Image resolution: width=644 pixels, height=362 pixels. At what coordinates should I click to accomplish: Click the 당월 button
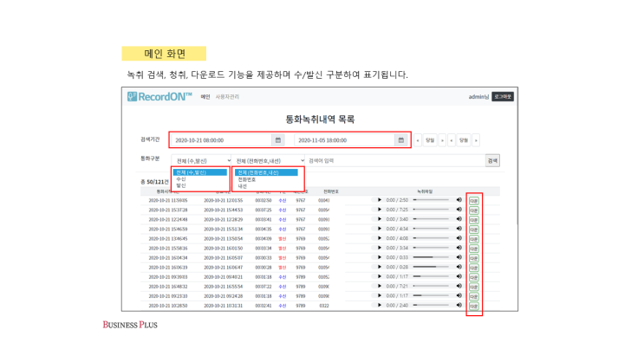click(x=464, y=140)
